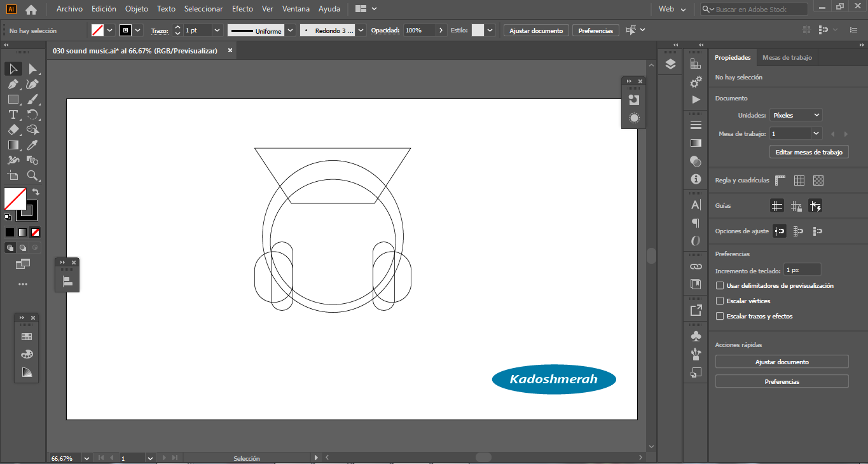This screenshot has width=868, height=464.
Task: Open the Info panel icon
Action: click(696, 179)
